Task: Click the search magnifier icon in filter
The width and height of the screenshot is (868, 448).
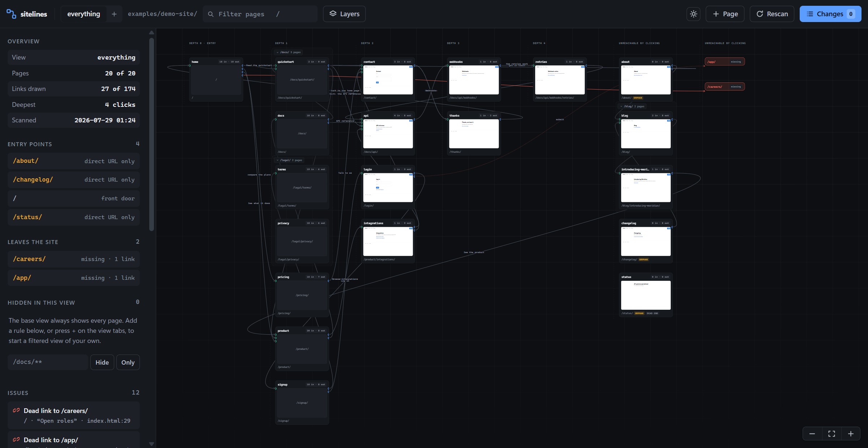Action: coord(211,14)
